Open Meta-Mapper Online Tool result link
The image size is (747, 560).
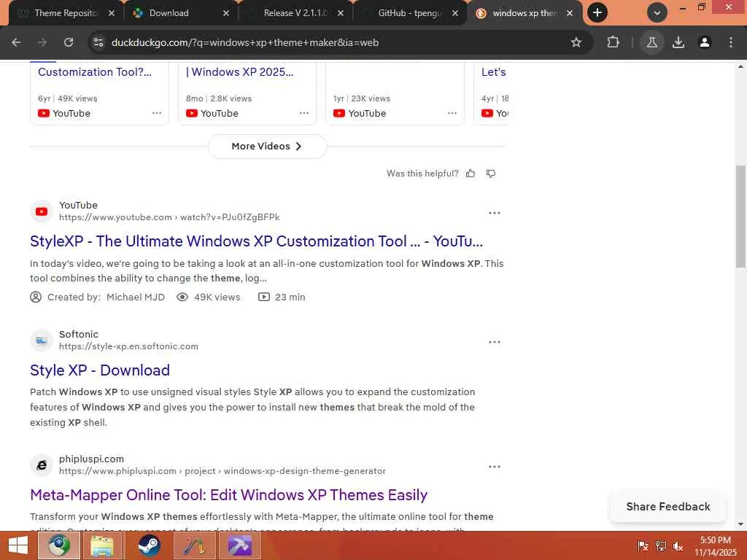(228, 495)
